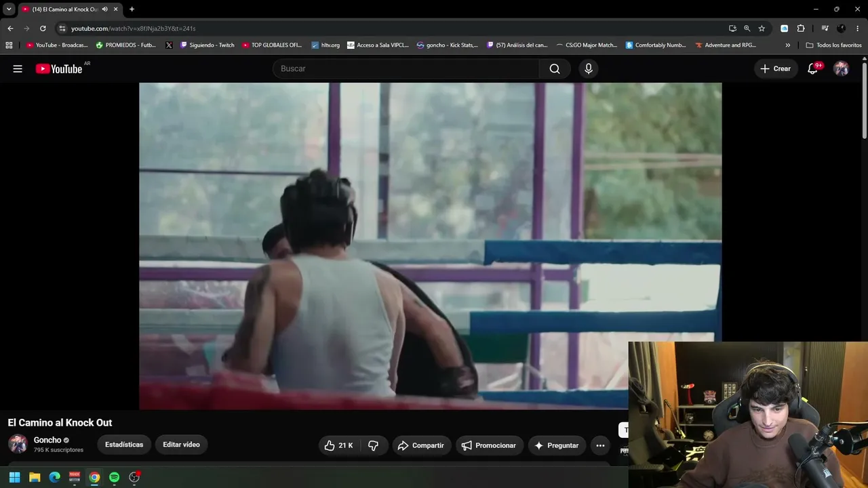This screenshot has width=868, height=488.
Task: Open Spotify from the taskbar
Action: click(x=114, y=477)
